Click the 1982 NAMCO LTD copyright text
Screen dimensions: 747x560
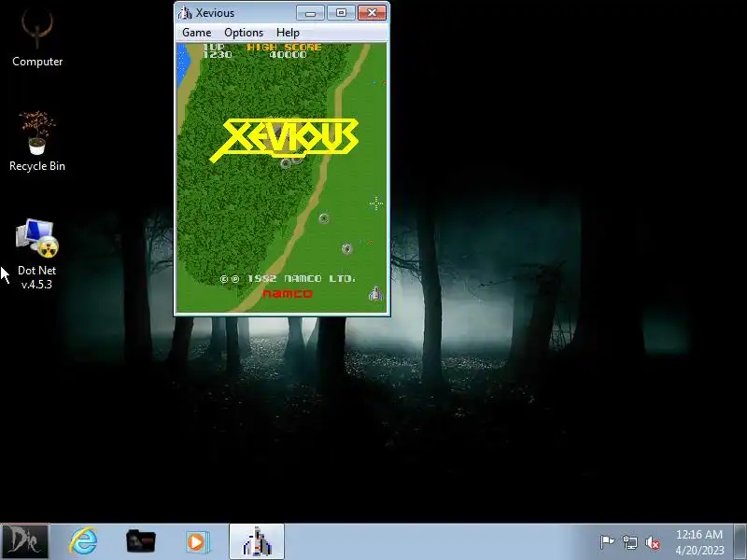tap(288, 278)
